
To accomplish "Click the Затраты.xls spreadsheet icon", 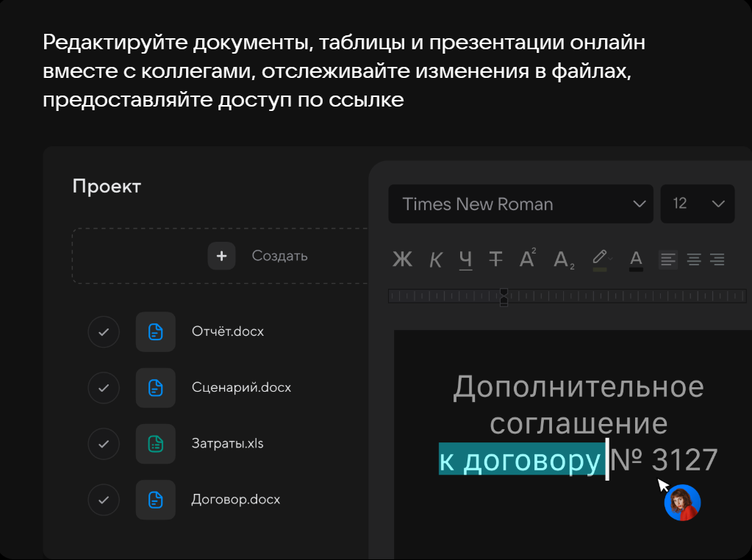I will pos(155,444).
